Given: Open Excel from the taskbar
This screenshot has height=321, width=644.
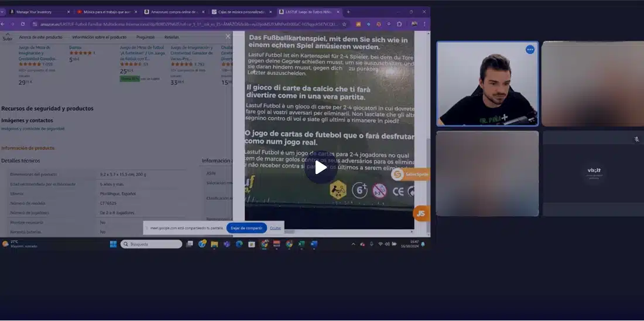Looking at the screenshot, I should click(x=302, y=244).
